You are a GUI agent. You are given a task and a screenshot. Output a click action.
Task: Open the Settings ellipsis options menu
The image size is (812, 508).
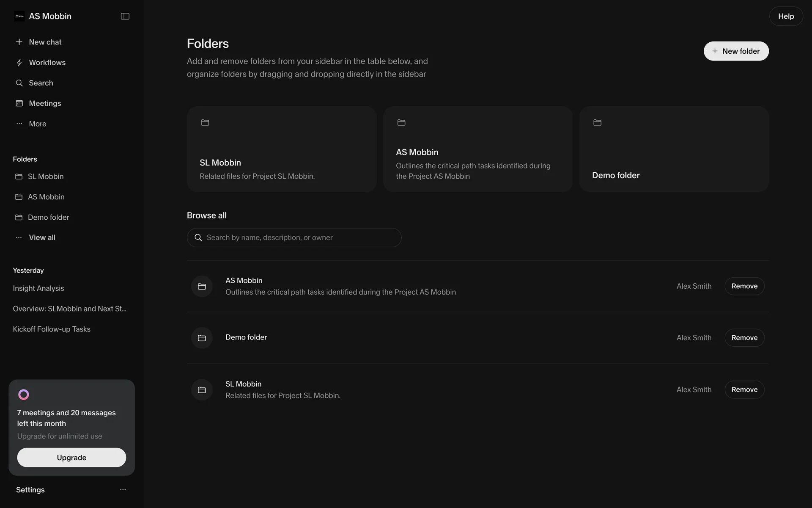pos(123,490)
